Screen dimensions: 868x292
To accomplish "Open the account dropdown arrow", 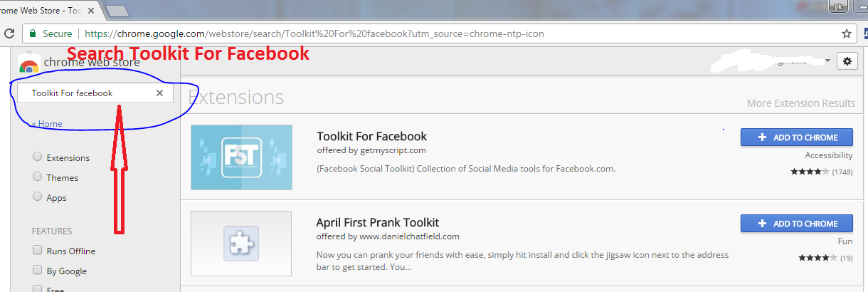I will (x=827, y=61).
